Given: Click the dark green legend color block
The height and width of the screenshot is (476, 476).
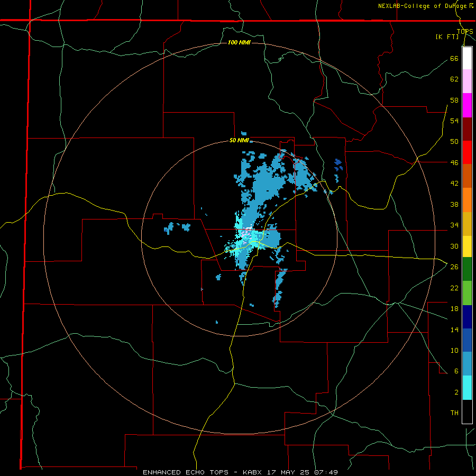Looking at the screenshot, I should tap(467, 269).
